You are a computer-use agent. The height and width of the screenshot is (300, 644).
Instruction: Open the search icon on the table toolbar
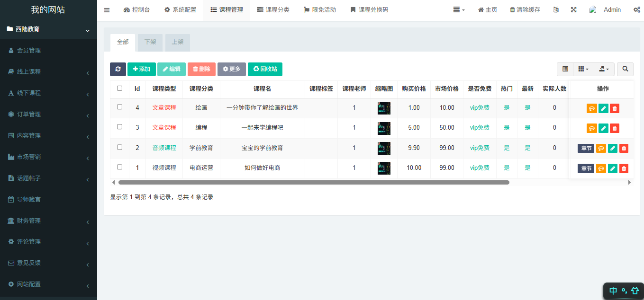(625, 69)
